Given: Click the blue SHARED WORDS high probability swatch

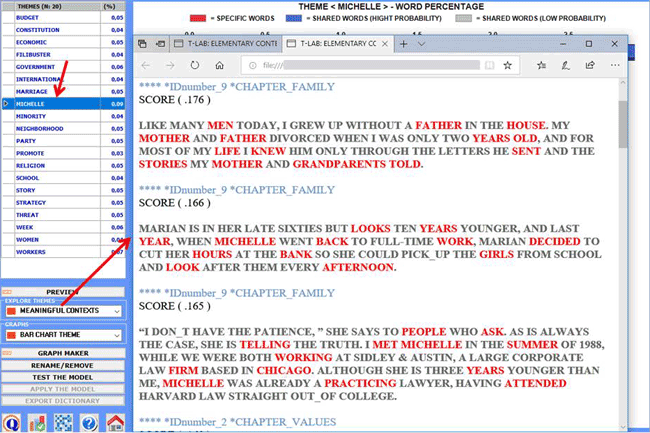Looking at the screenshot, I should click(x=293, y=18).
